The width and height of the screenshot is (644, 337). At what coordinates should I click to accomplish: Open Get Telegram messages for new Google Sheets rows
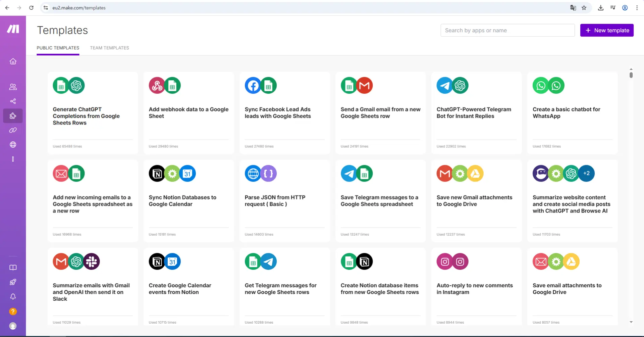point(285,287)
